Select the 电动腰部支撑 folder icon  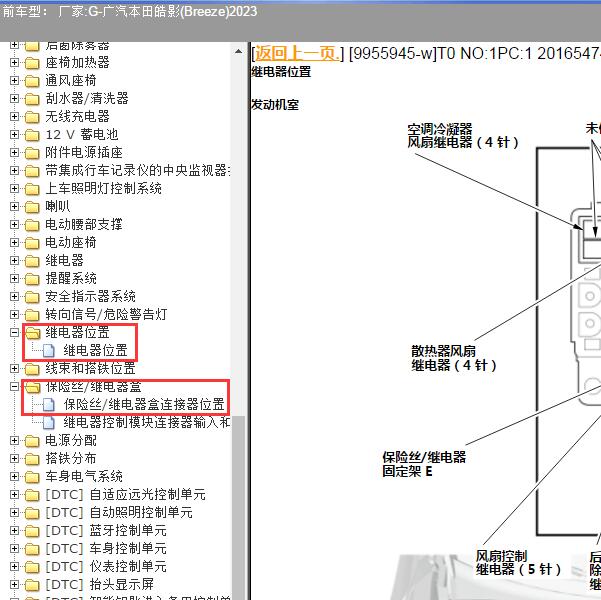point(32,225)
